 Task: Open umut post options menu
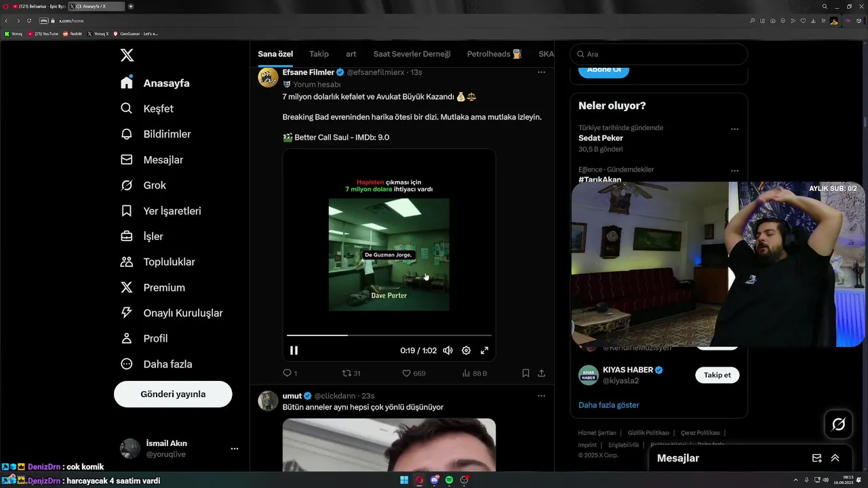541,396
